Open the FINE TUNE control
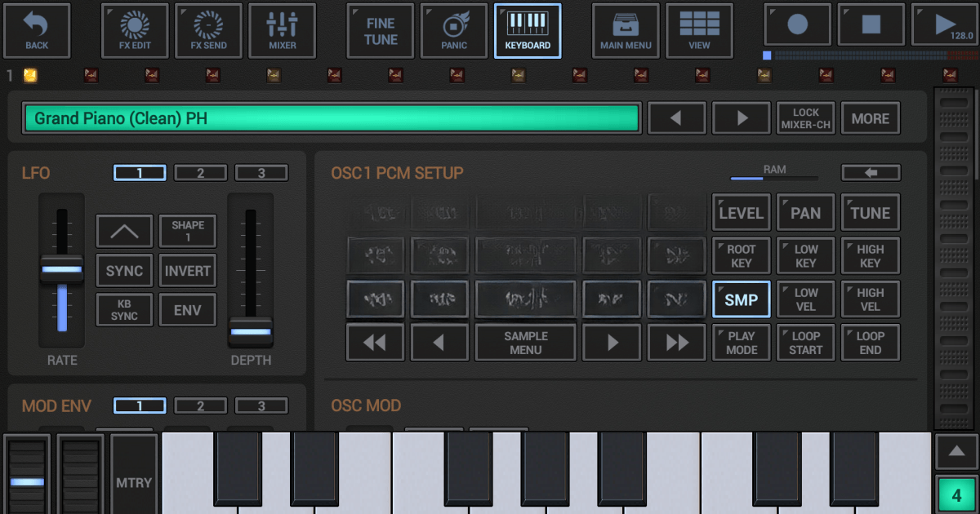 click(x=380, y=30)
